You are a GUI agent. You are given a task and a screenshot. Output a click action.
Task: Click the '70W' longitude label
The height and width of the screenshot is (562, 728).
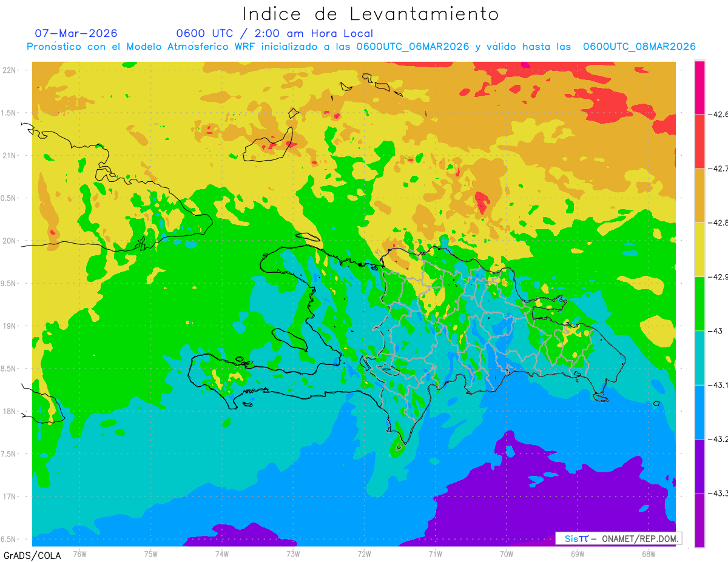(x=507, y=554)
